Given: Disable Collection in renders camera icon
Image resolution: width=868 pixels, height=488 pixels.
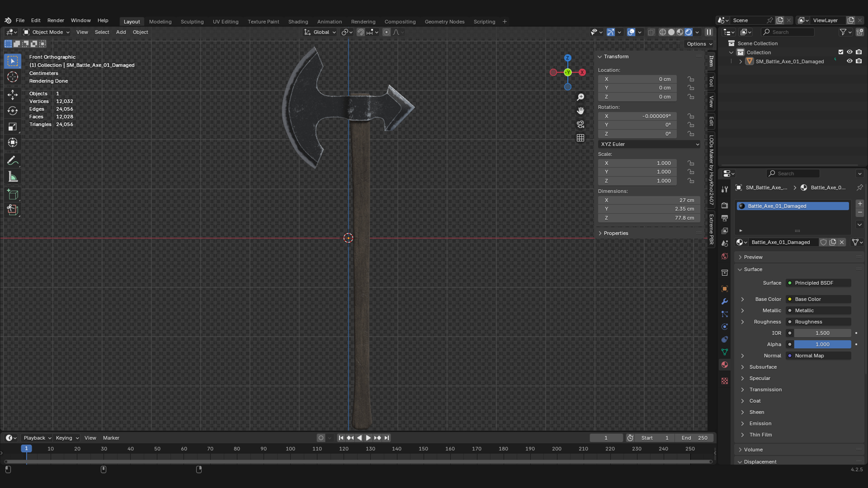Looking at the screenshot, I should [859, 52].
